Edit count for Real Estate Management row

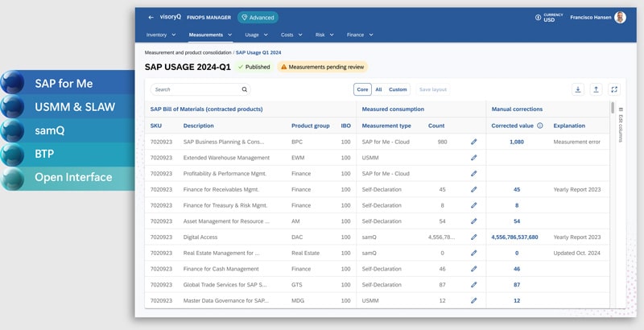(x=473, y=253)
